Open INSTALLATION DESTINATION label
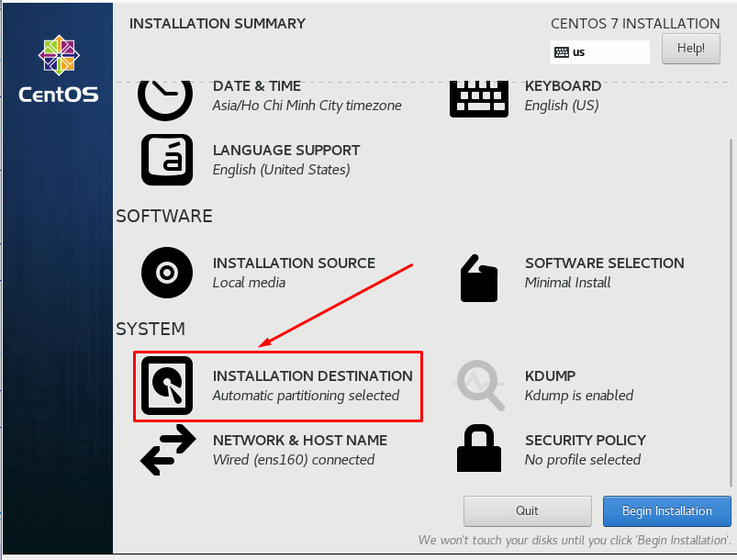Screen dimensions: 737x560 pyautogui.click(x=313, y=375)
